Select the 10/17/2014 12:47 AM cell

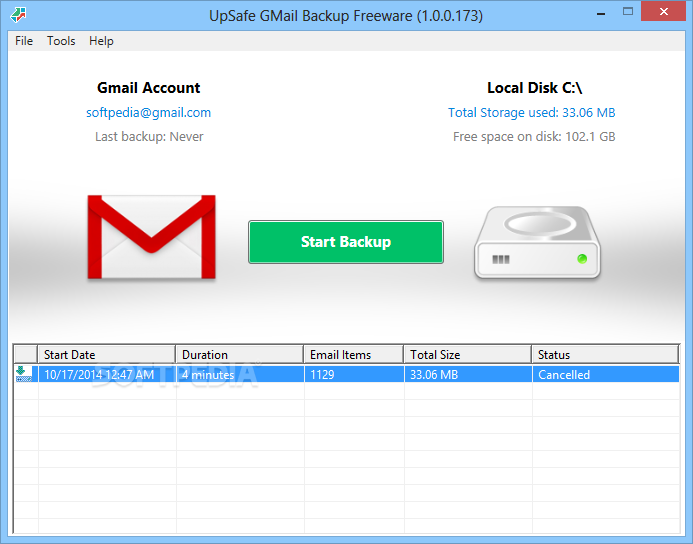pos(107,375)
